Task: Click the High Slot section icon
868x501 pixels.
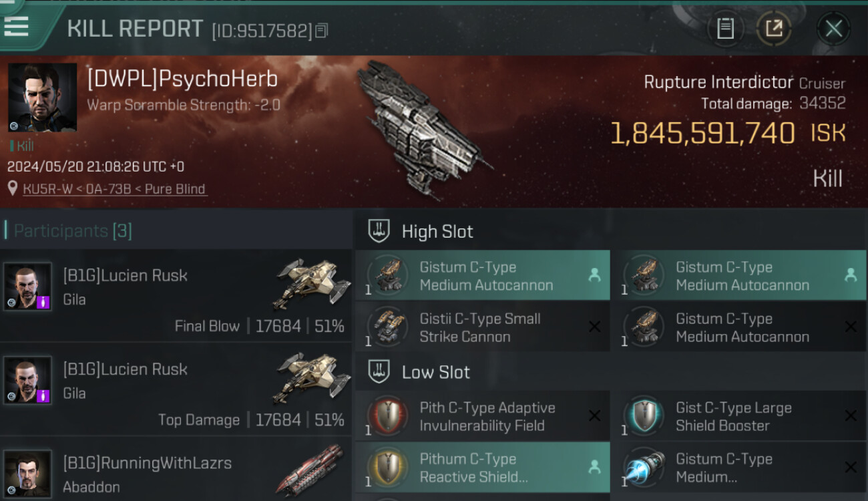Action: 379,232
